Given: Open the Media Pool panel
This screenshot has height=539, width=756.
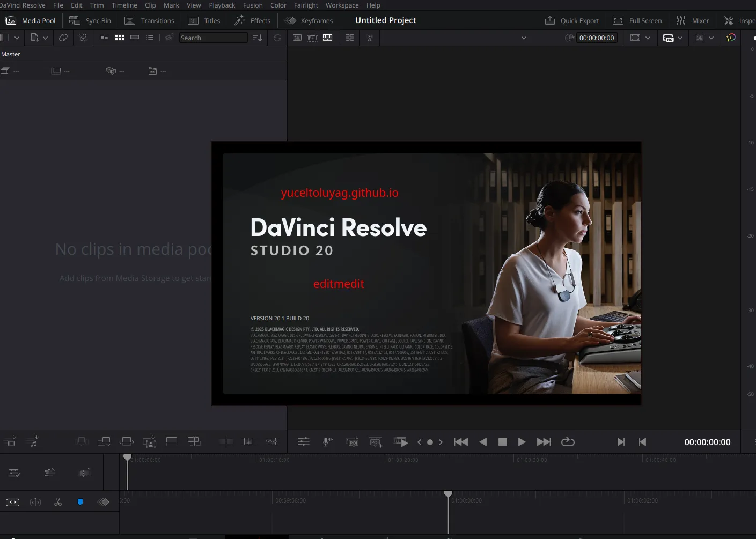Looking at the screenshot, I should (x=31, y=20).
